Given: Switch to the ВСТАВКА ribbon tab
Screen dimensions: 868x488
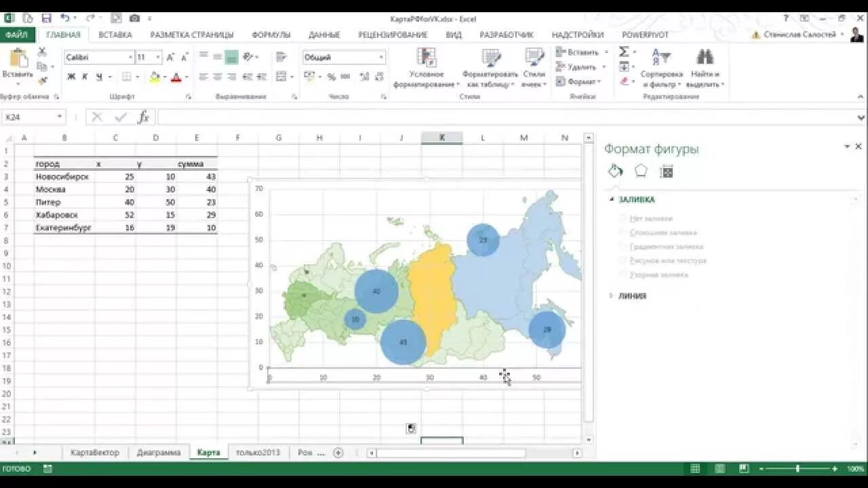Looking at the screenshot, I should (x=115, y=35).
